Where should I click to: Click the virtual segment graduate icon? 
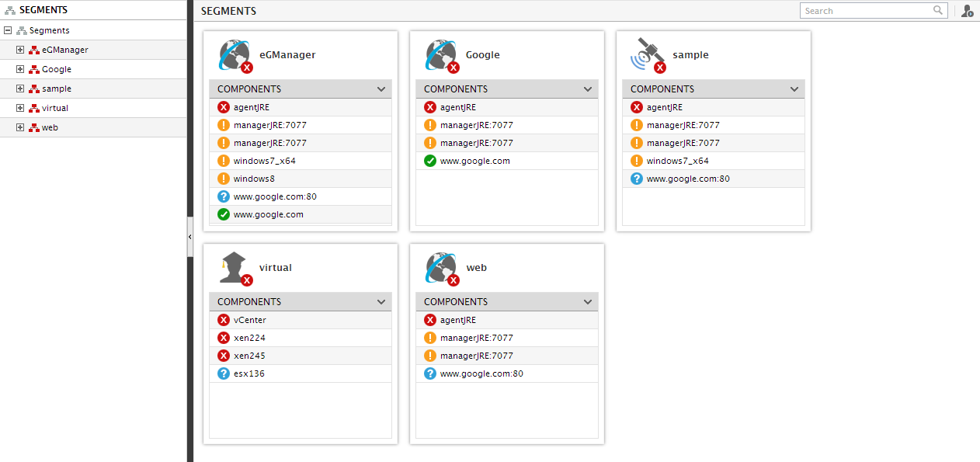(x=235, y=269)
